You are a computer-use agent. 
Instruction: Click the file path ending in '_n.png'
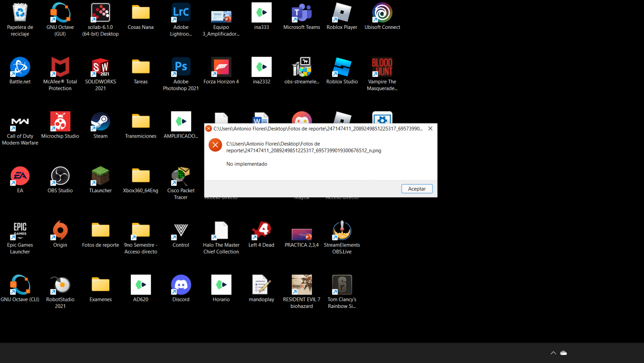click(304, 147)
